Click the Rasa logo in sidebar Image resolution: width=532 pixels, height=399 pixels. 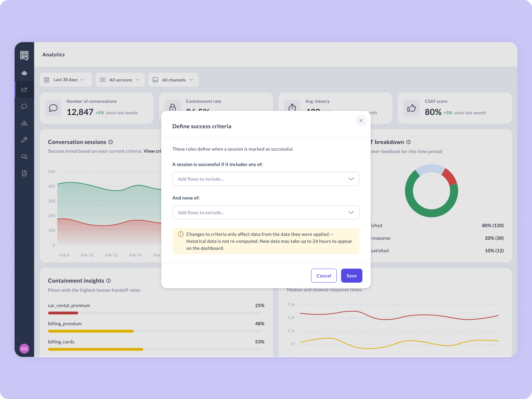[x=24, y=55]
